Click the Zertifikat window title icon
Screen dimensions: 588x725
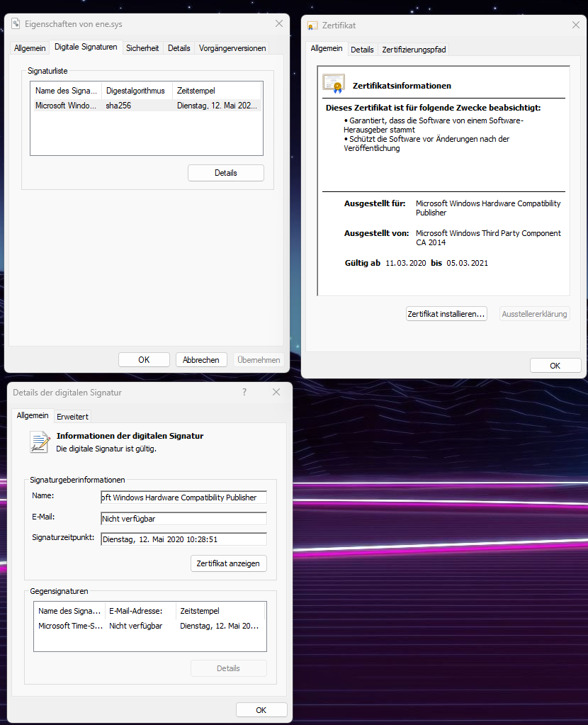(x=312, y=26)
